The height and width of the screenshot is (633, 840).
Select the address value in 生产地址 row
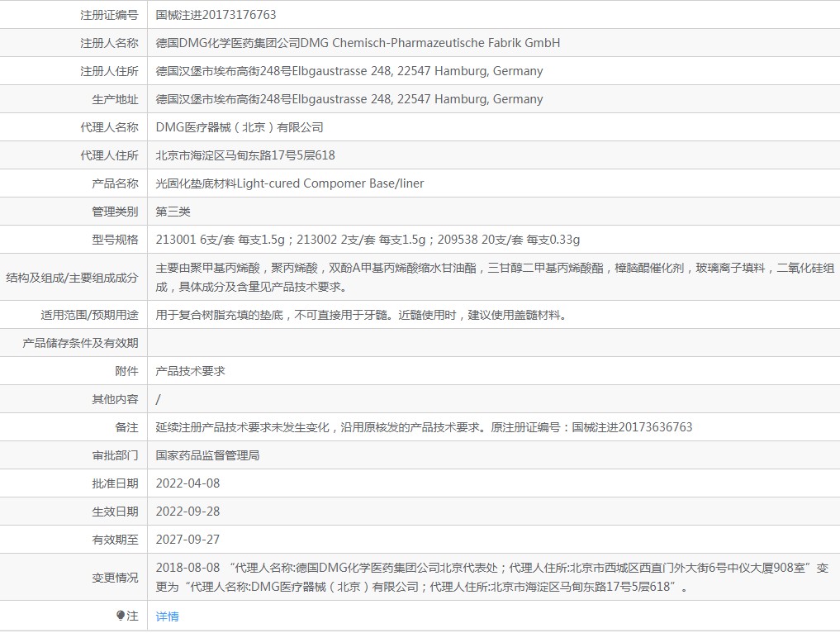click(x=349, y=99)
